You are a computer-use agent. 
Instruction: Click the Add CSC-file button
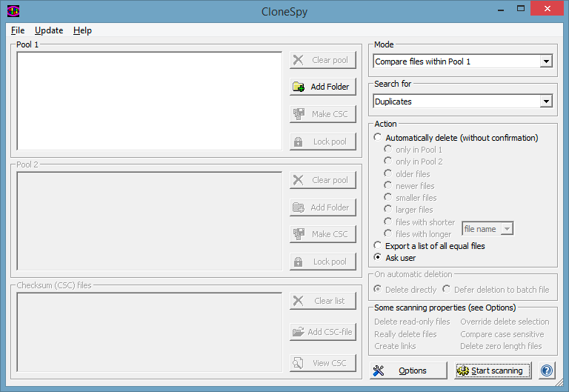click(x=322, y=332)
